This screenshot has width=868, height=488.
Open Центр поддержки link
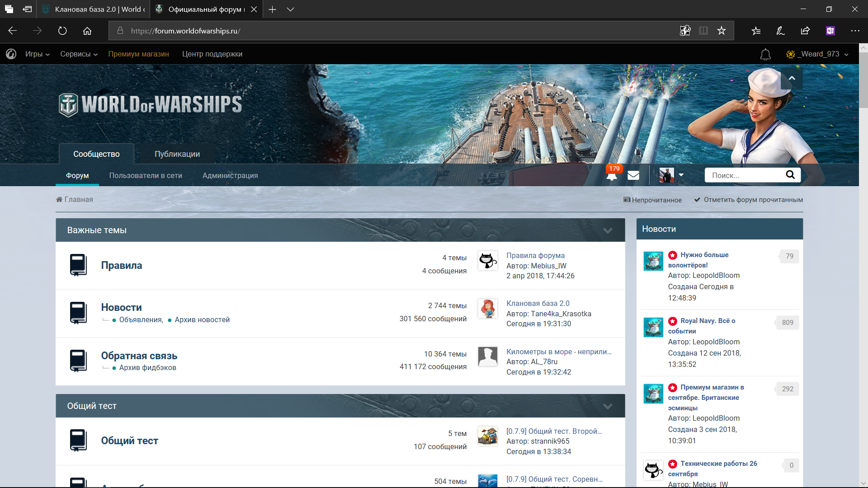click(x=212, y=54)
